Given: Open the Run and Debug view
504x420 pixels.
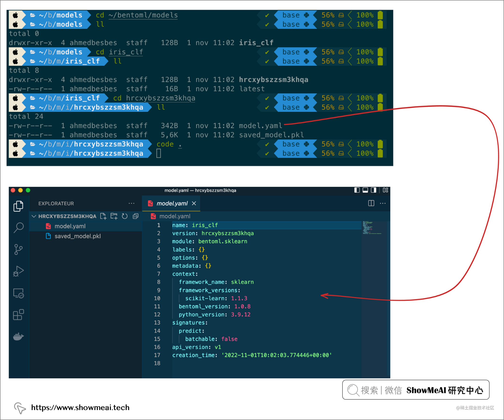Looking at the screenshot, I should point(18,271).
